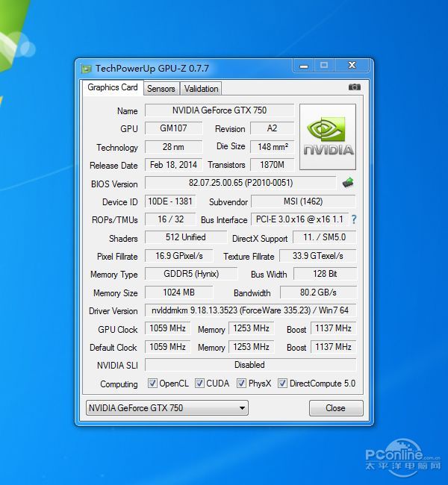Click the GPU-Z title bar app icon

tap(87, 69)
